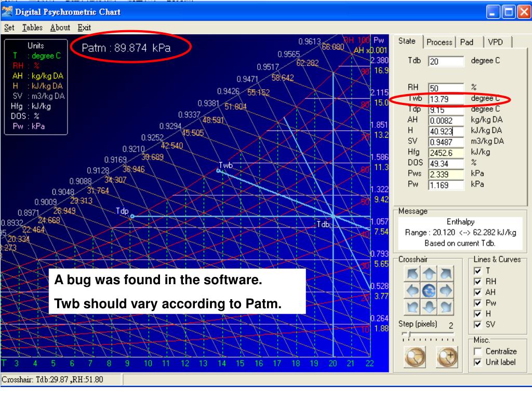Switch to the VPD tab
Viewport: 532px width, 399px height.
495,42
